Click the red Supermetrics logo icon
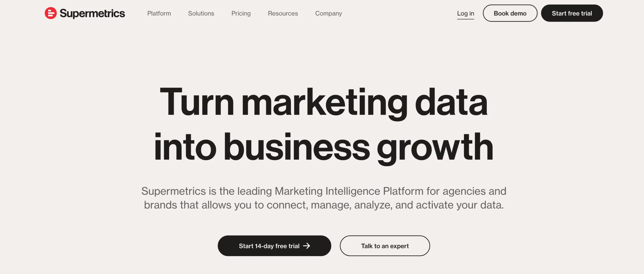Screen dimensions: 644x274 coord(51,13)
